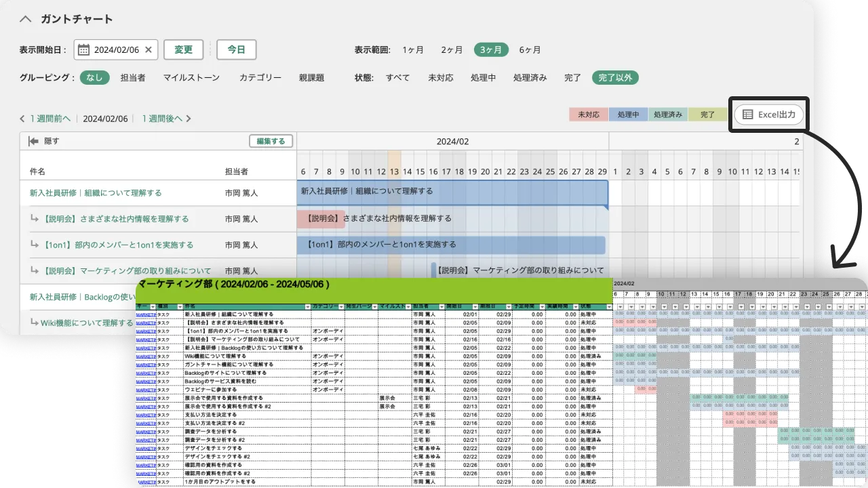Click the left chevron before 1週間前へ
This screenshot has height=488, width=868.
pos(22,118)
